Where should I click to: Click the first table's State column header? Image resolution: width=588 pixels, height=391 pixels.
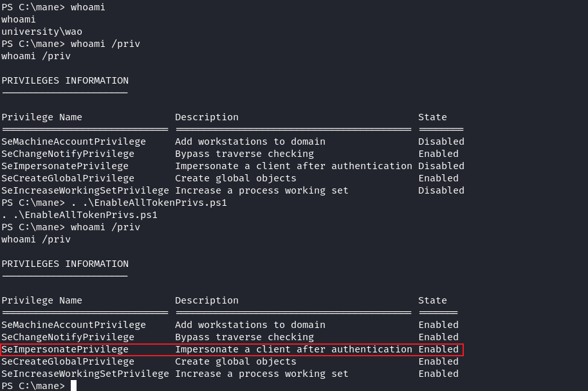[432, 117]
